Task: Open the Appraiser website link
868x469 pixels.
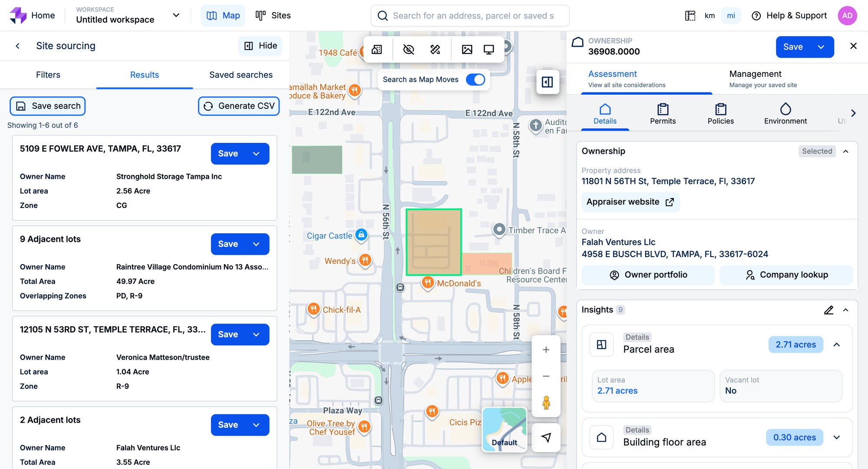Action: (x=630, y=202)
